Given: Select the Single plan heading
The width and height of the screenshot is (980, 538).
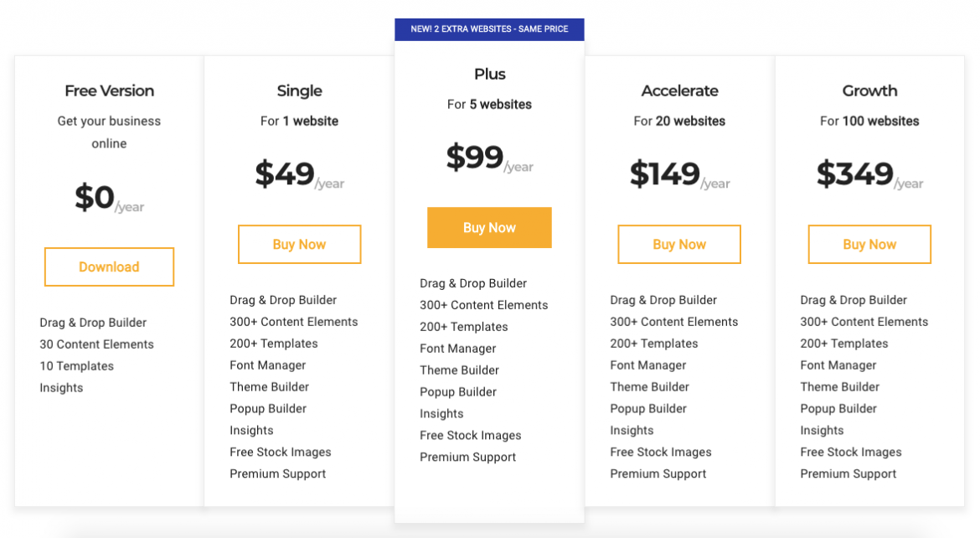Looking at the screenshot, I should point(299,91).
